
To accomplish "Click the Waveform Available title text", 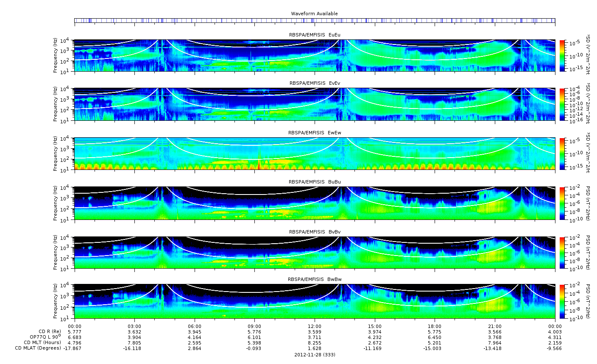I will (315, 14).
